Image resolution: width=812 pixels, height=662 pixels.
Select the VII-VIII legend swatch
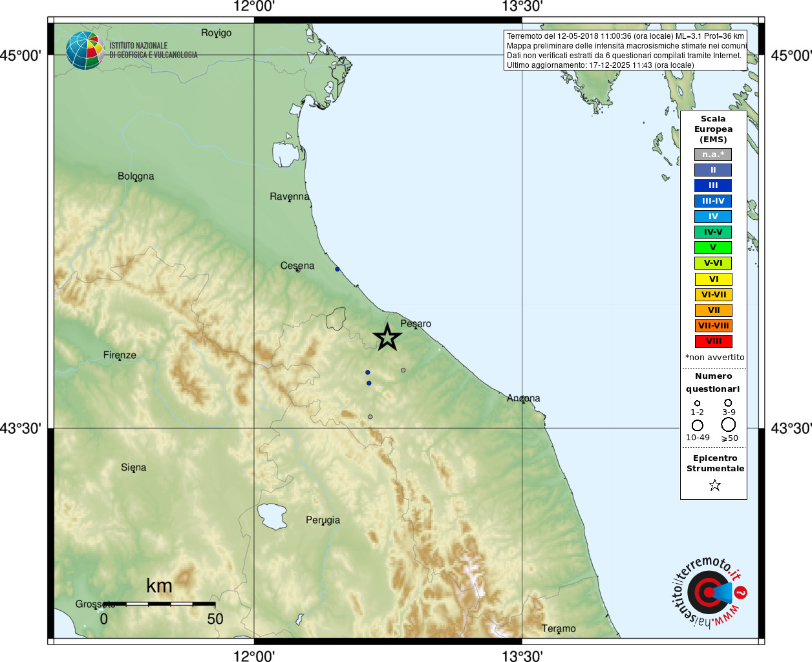[x=713, y=326]
